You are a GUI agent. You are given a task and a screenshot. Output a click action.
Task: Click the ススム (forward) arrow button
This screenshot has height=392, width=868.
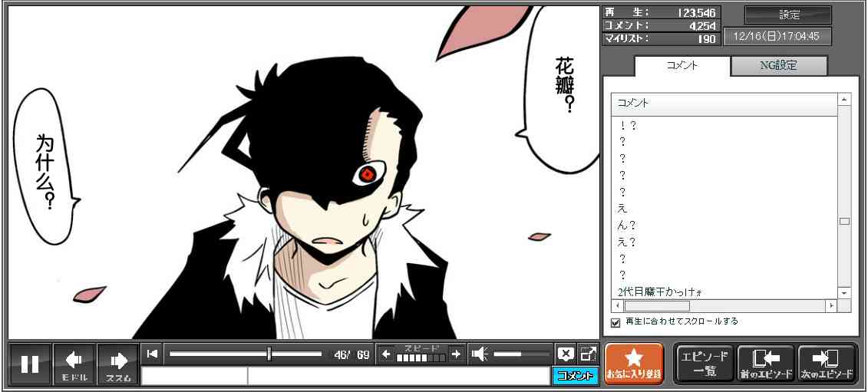coord(118,364)
